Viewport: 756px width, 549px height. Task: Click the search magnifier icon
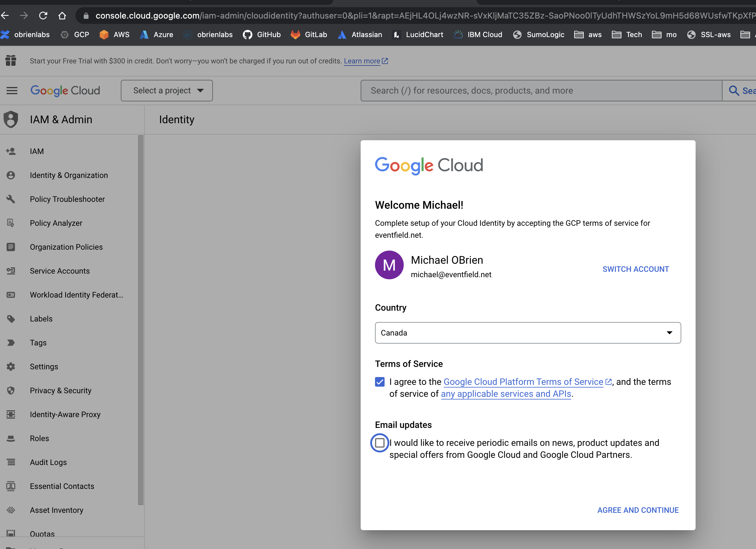pyautogui.click(x=733, y=90)
